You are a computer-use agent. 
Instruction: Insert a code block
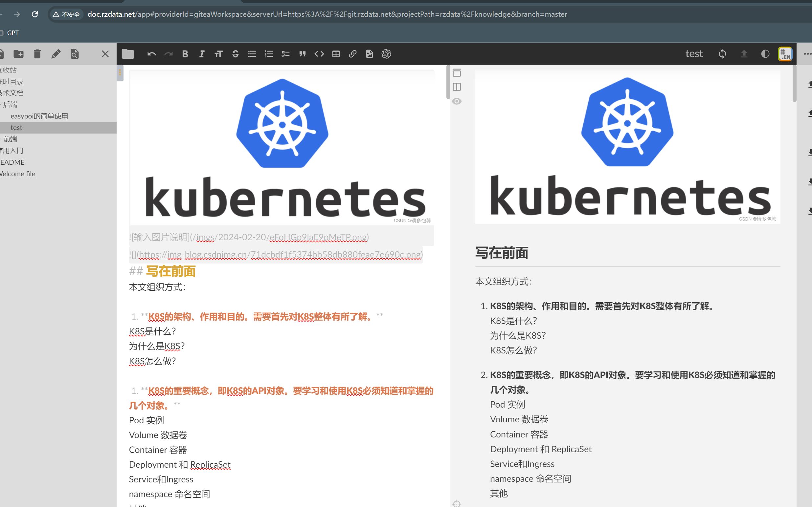pyautogui.click(x=319, y=53)
